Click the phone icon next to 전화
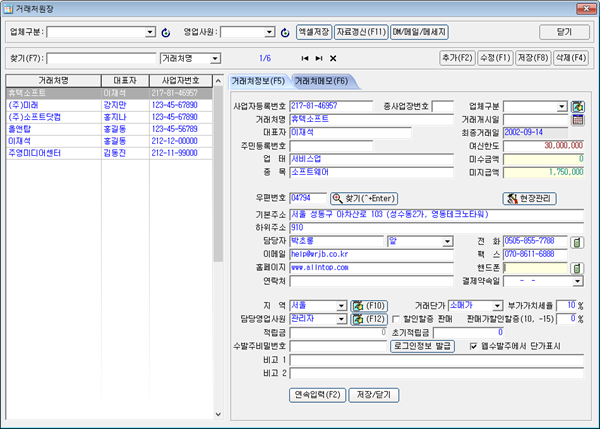The height and width of the screenshot is (429, 600). tap(577, 242)
